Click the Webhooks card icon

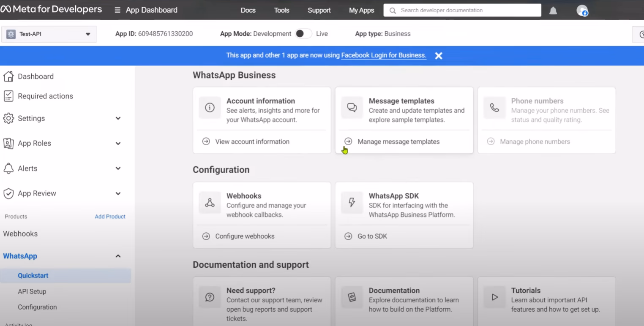(210, 203)
